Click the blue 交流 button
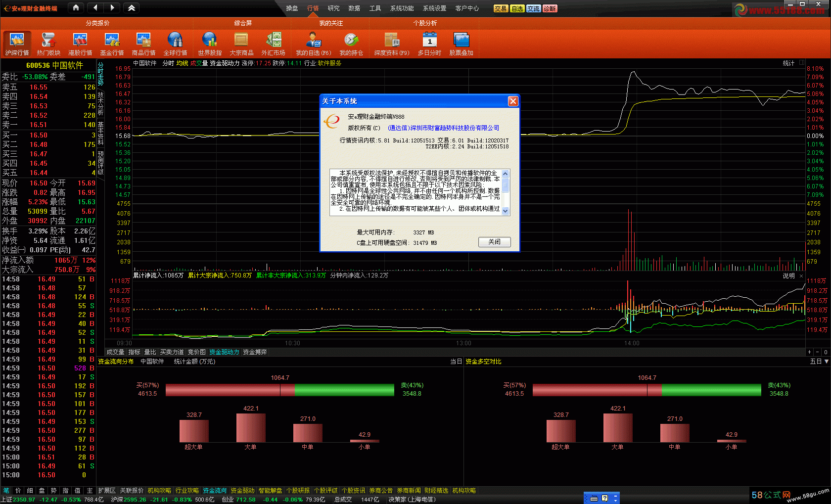Screen dimensions: 831x504 click(x=534, y=8)
